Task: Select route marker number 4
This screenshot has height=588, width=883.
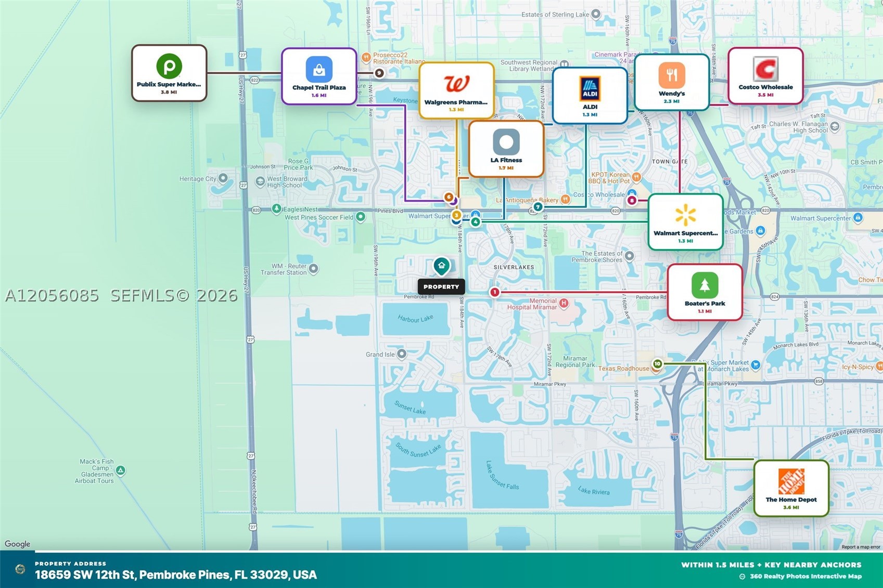Action: (476, 222)
